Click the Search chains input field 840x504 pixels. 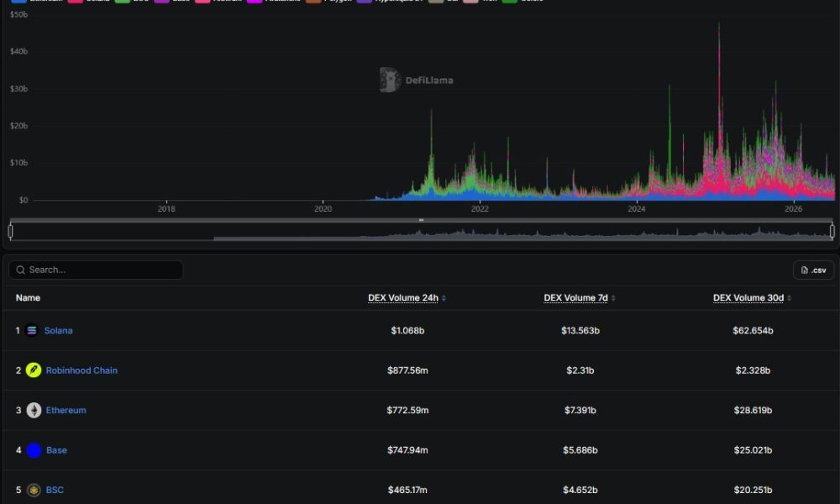pyautogui.click(x=96, y=270)
